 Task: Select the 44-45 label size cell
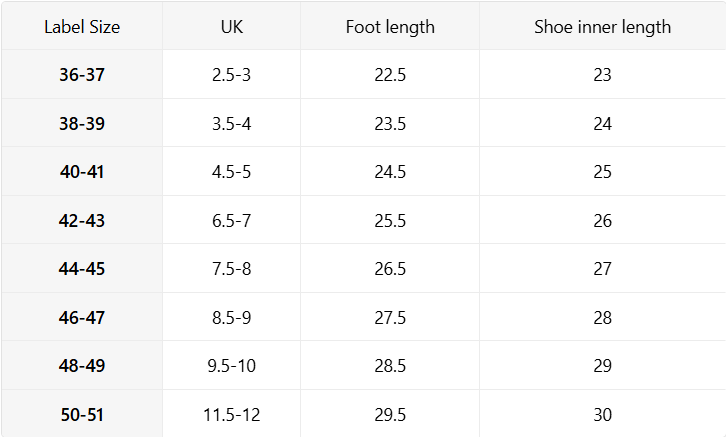pos(82,269)
